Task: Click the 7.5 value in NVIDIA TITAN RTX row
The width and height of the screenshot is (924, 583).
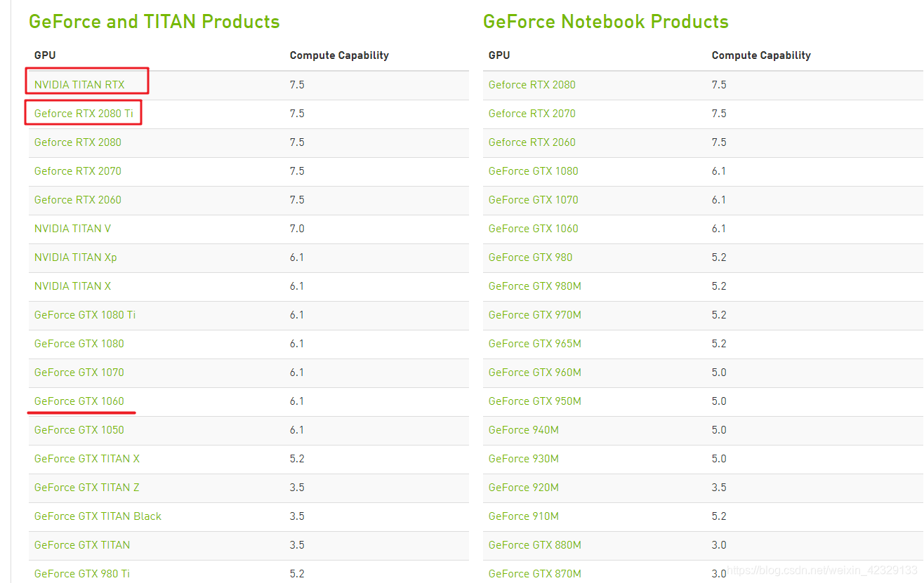Action: click(x=297, y=85)
